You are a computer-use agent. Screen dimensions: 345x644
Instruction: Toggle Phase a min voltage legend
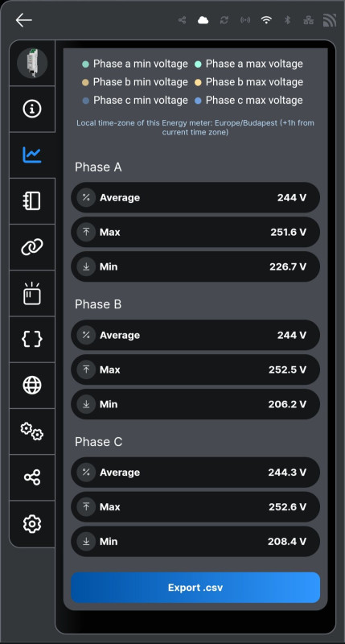point(135,64)
